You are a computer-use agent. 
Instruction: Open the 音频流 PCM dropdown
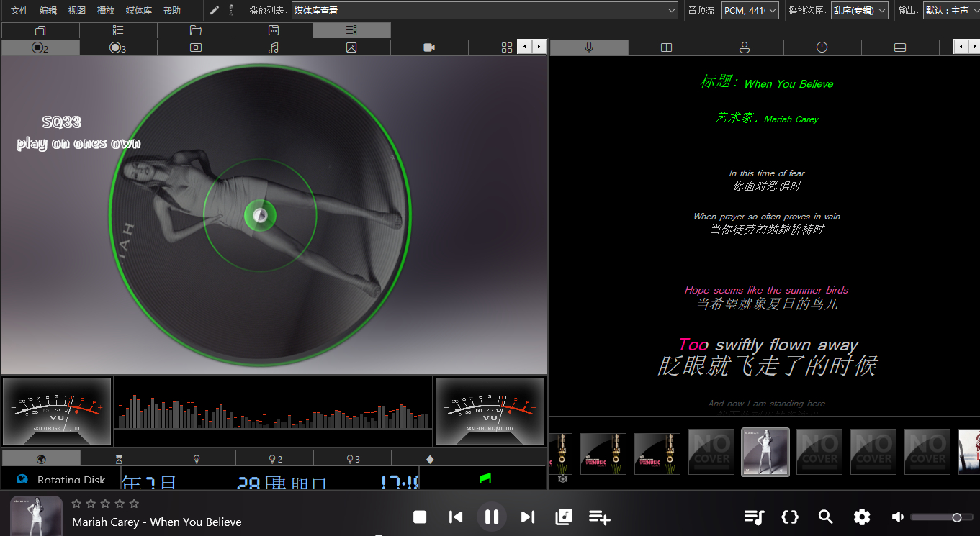tap(750, 10)
